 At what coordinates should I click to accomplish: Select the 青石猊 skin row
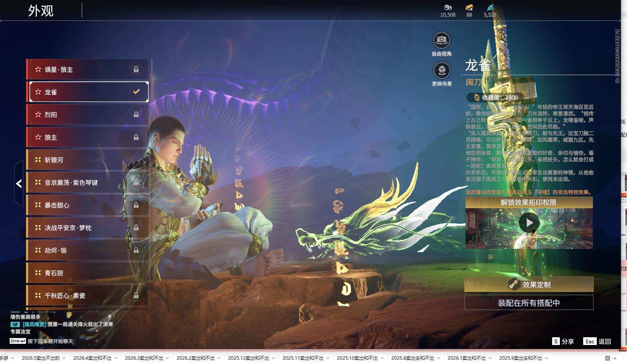pyautogui.click(x=87, y=273)
